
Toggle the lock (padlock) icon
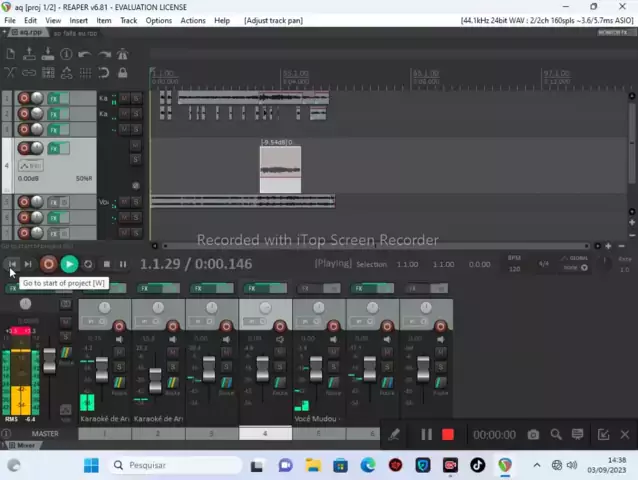[x=122, y=73]
